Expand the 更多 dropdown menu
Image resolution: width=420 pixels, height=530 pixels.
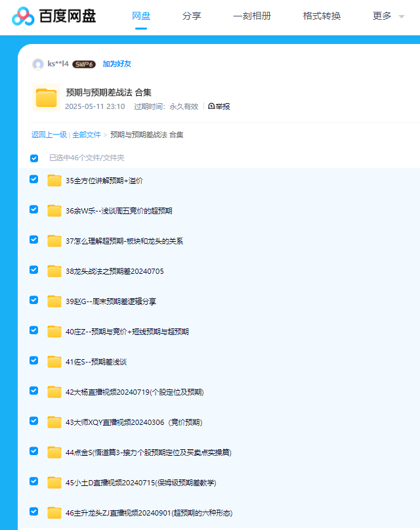click(388, 16)
